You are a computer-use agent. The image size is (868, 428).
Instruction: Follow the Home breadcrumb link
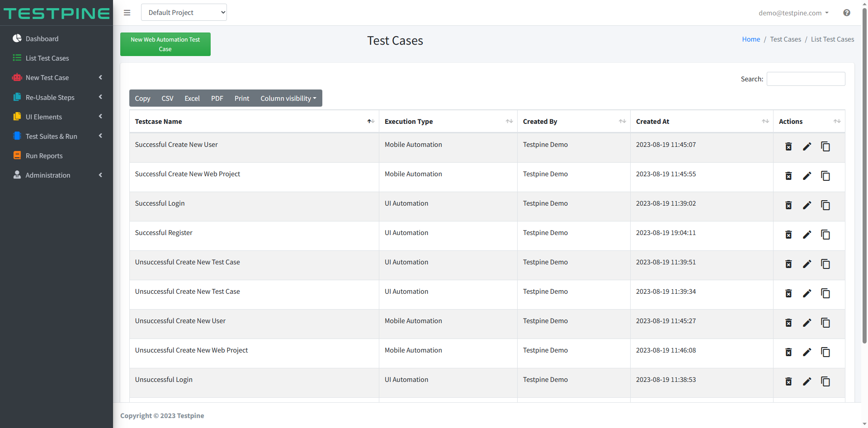pos(751,39)
